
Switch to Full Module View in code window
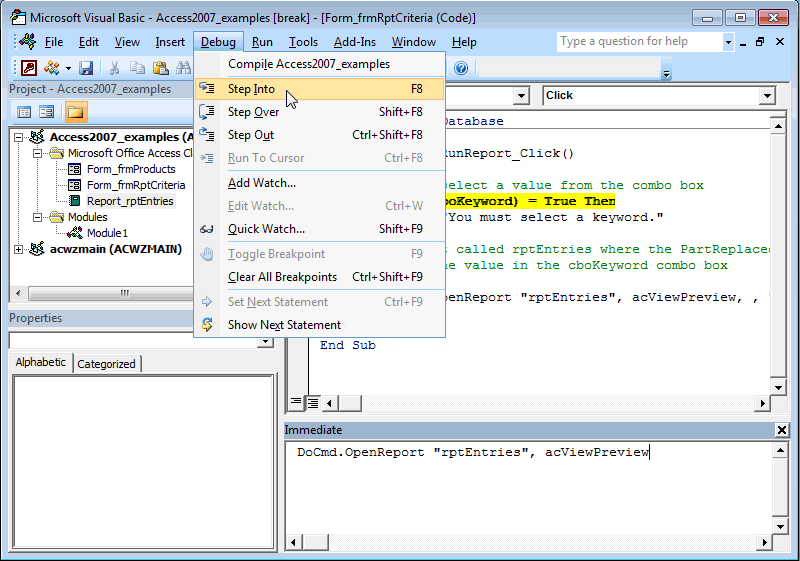(x=313, y=403)
